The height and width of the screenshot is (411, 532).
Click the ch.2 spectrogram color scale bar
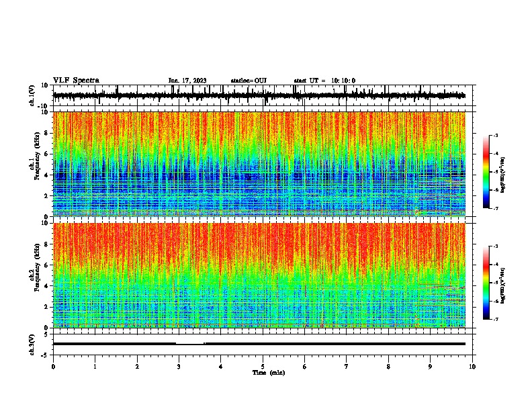click(486, 283)
